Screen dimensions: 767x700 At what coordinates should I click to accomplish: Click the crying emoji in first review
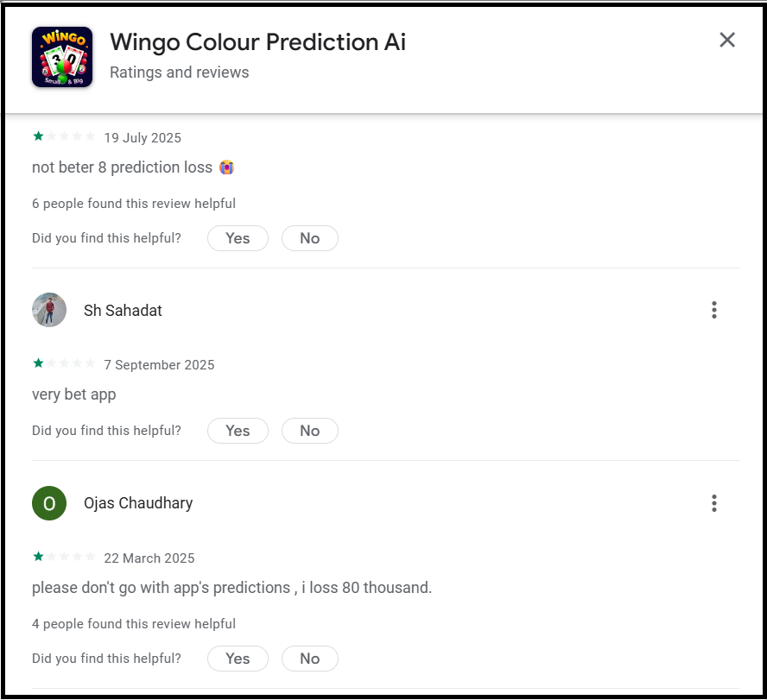(227, 167)
